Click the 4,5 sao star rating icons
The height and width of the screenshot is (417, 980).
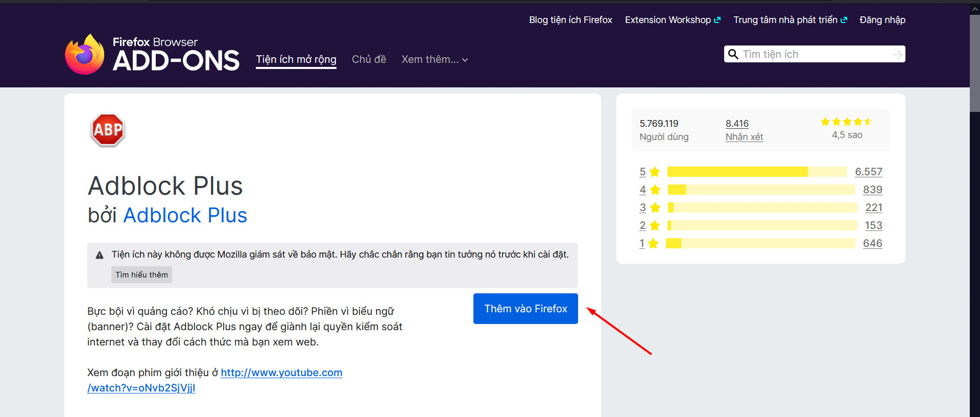pyautogui.click(x=847, y=122)
